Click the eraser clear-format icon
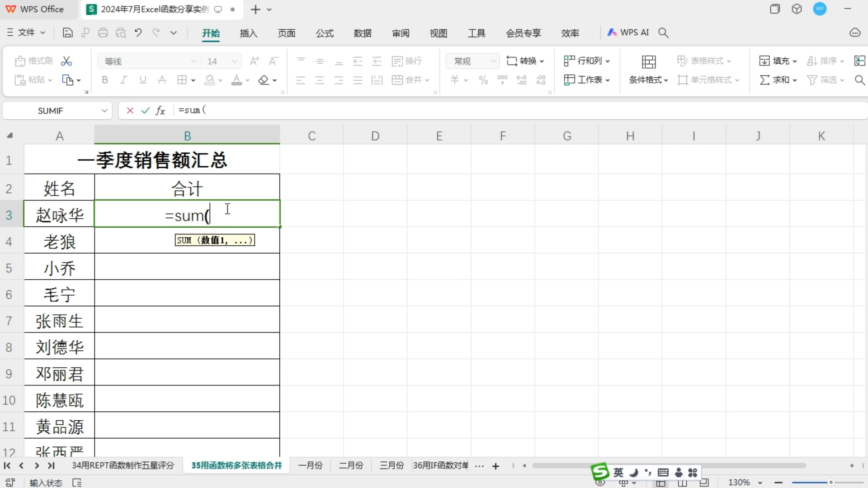Viewport: 868px width, 488px height. click(x=264, y=80)
